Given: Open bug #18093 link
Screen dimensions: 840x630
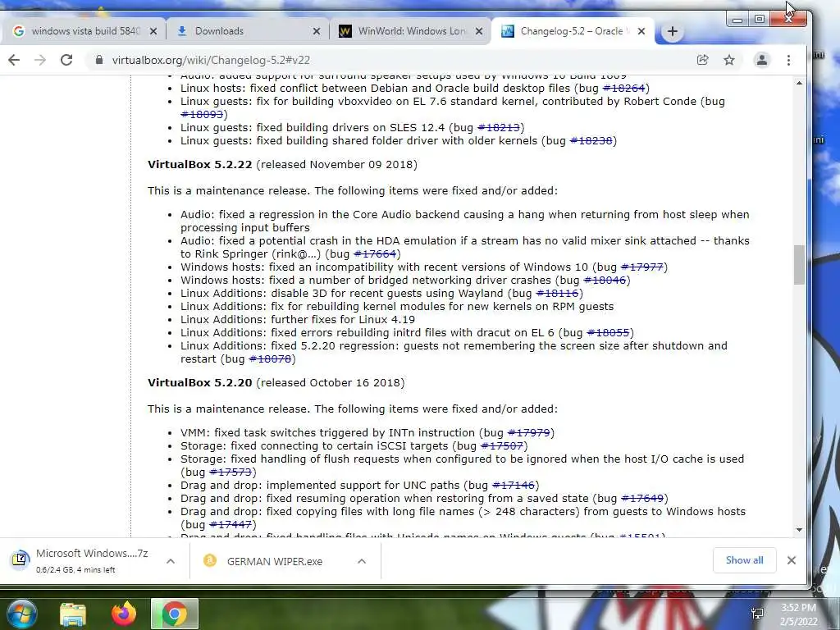Looking at the screenshot, I should (x=202, y=115).
